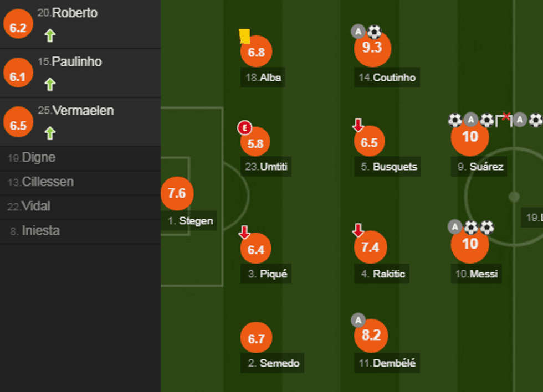
Task: Open Messi's 10 rating circle
Action: 470,244
